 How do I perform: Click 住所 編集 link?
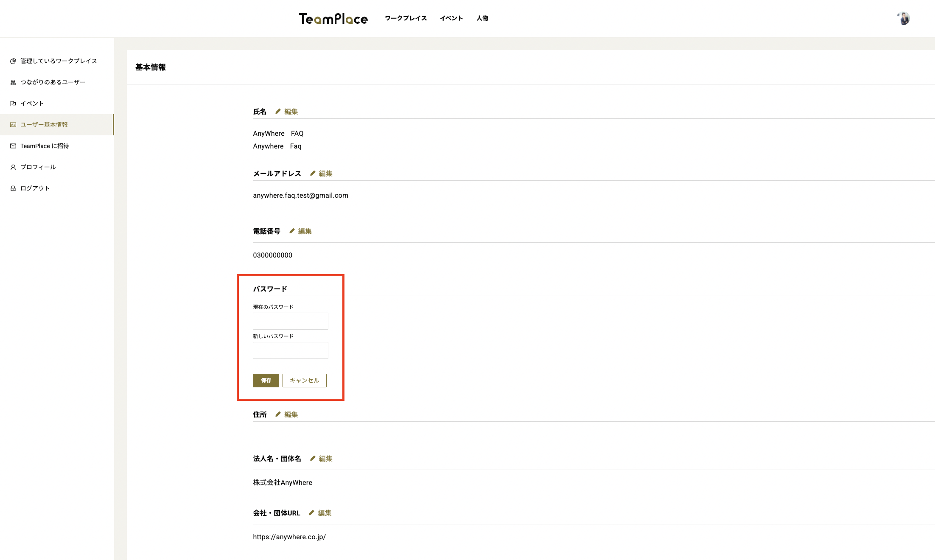(286, 414)
